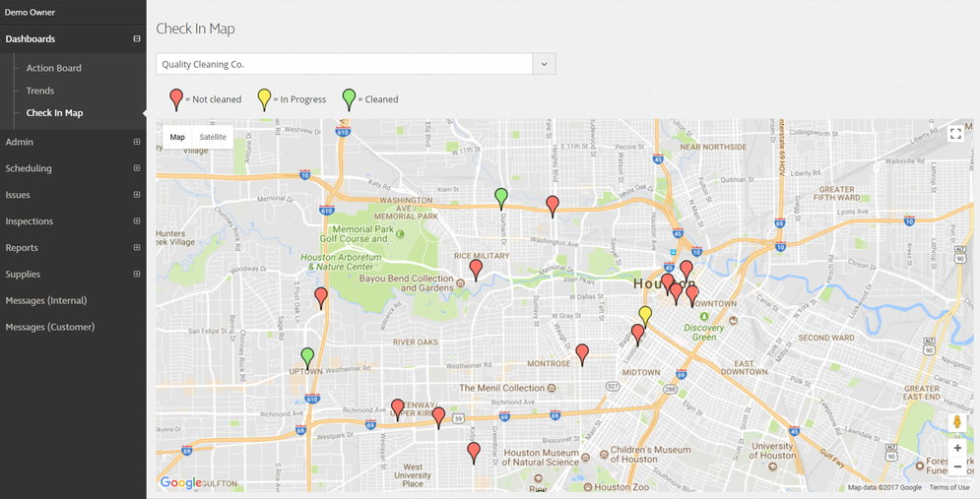Click the red pin near S Post Oak Ln

321,297
